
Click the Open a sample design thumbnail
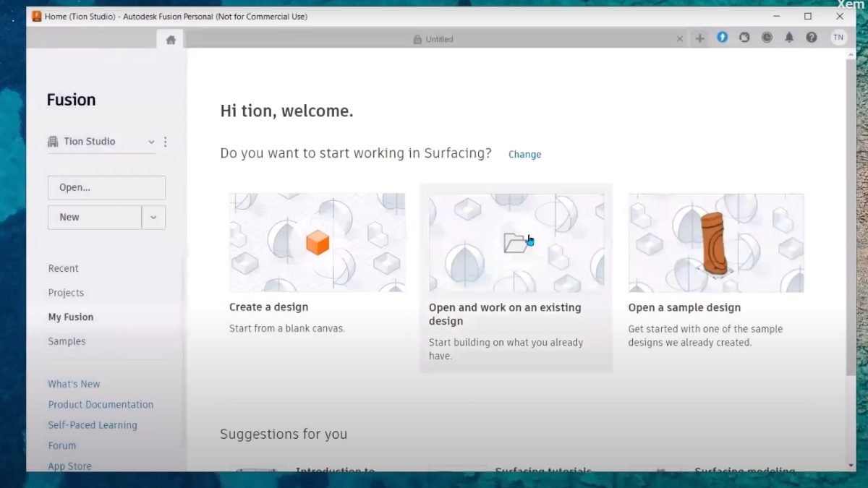[x=716, y=242]
